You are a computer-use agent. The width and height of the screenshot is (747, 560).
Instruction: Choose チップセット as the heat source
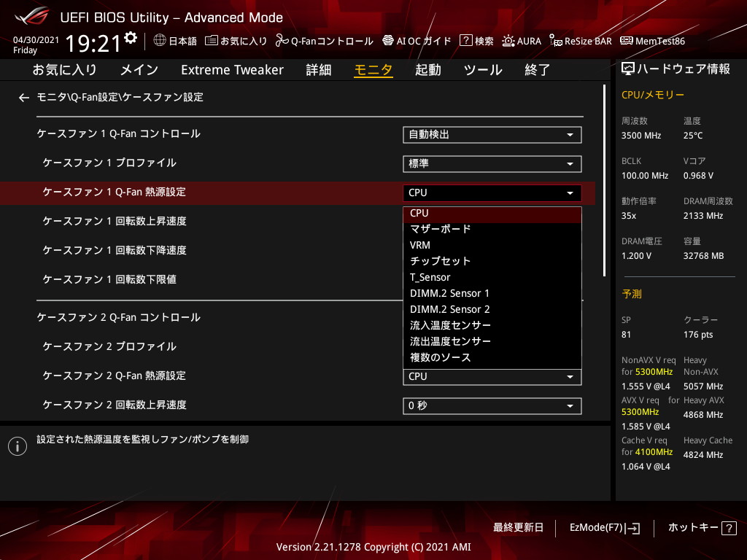[492, 261]
